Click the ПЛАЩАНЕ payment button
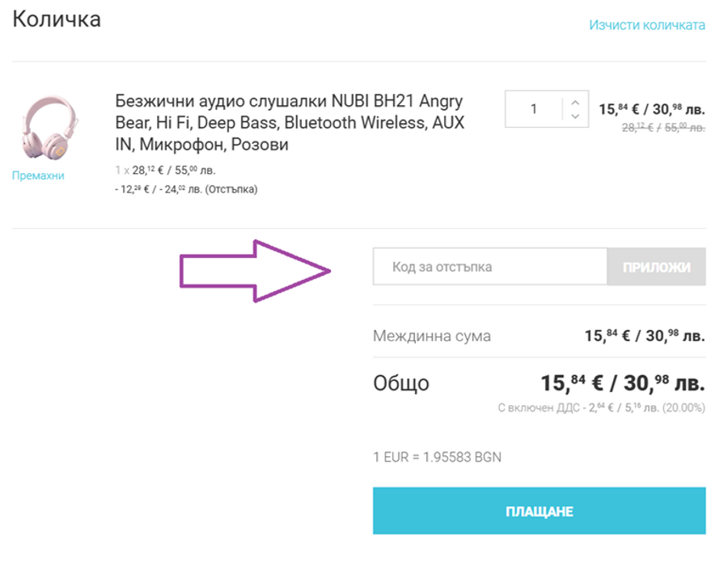 pos(539,511)
